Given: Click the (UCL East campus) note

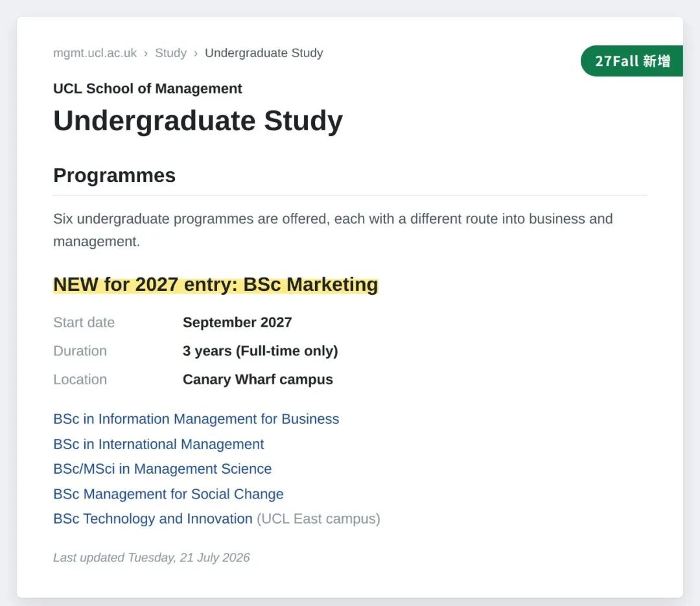Looking at the screenshot, I should [318, 519].
